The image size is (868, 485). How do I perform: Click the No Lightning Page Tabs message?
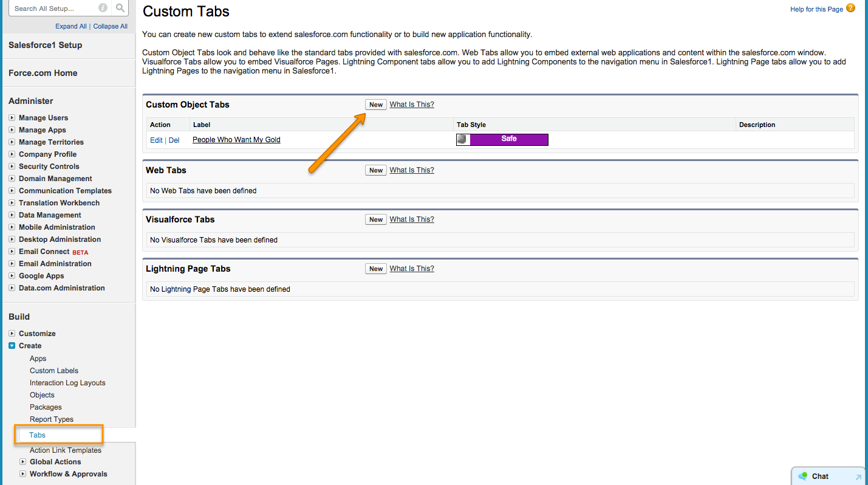(x=220, y=289)
